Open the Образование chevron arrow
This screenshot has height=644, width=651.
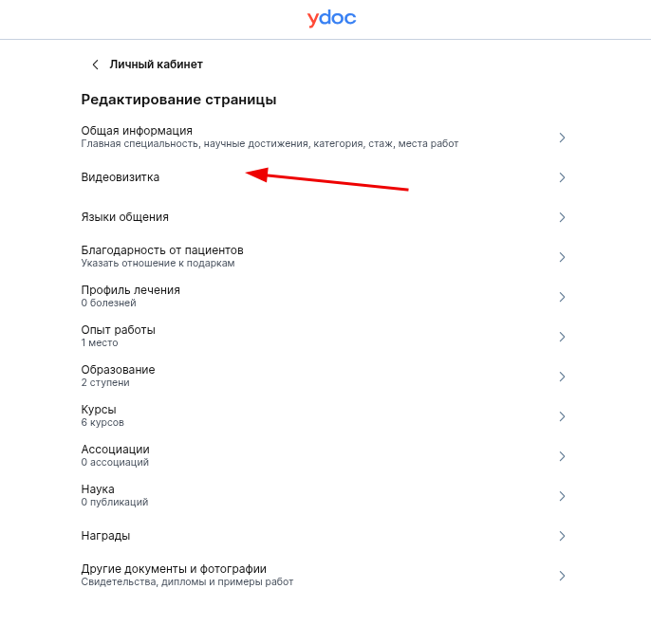click(x=562, y=377)
